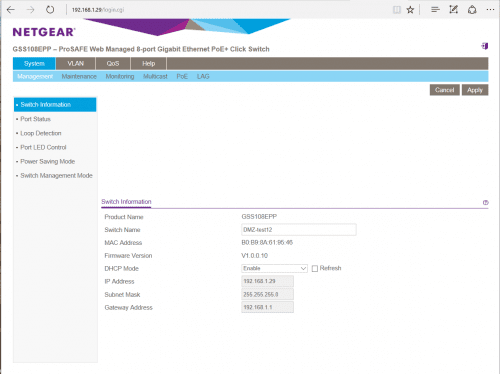
Task: Expand the DHCP Mode dropdown
Action: pyautogui.click(x=274, y=268)
